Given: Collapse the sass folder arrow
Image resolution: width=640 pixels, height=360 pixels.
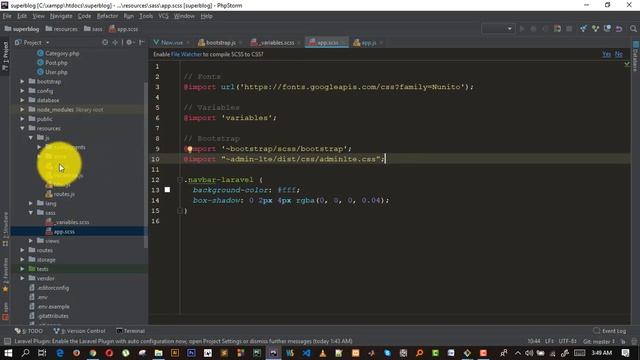Looking at the screenshot, I should 31,213.
